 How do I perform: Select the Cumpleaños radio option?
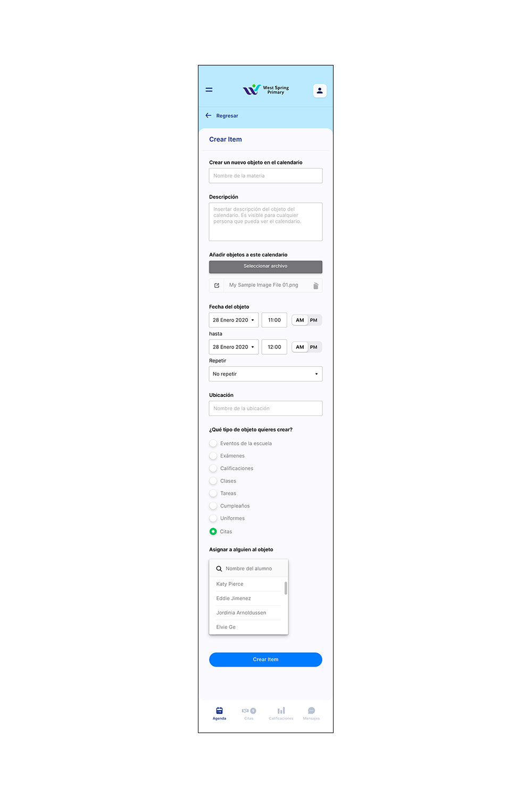[213, 506]
